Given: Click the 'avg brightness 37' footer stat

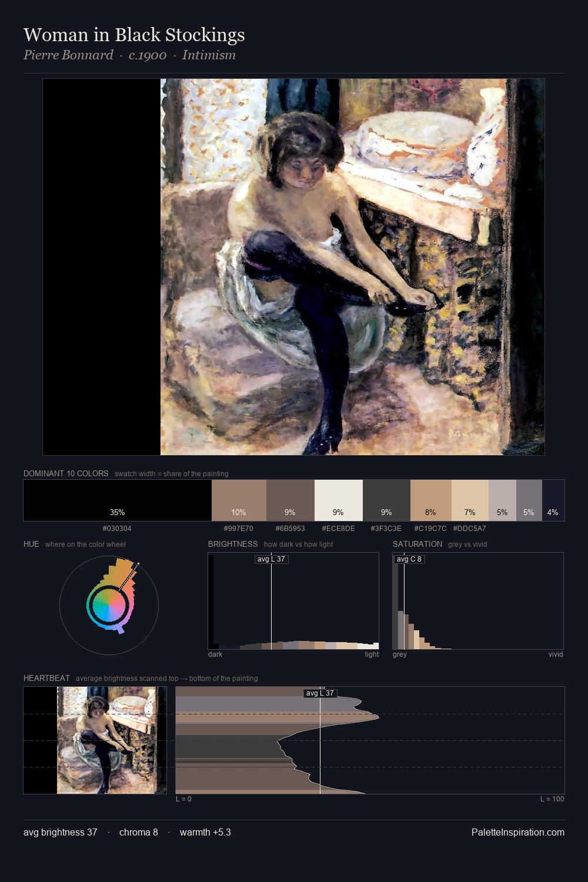Looking at the screenshot, I should (x=61, y=833).
